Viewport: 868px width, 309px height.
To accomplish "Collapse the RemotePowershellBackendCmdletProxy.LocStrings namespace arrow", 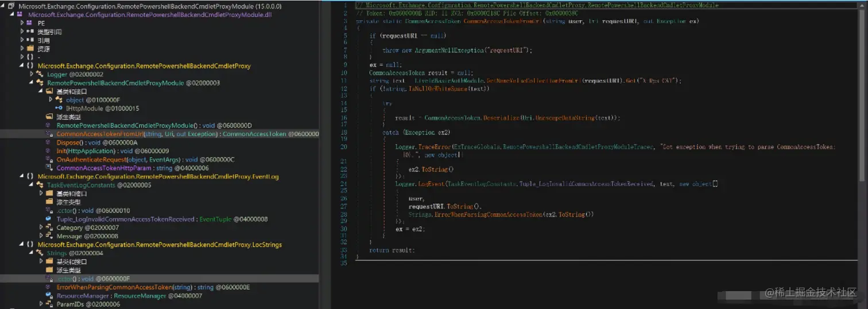I will pos(22,244).
